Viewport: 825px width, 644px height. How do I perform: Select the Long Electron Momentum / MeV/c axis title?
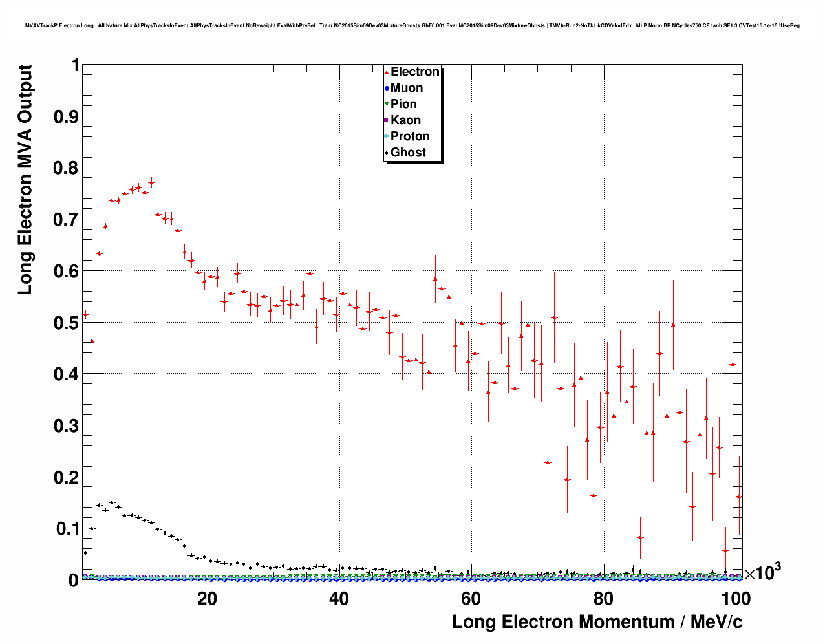pos(597,622)
